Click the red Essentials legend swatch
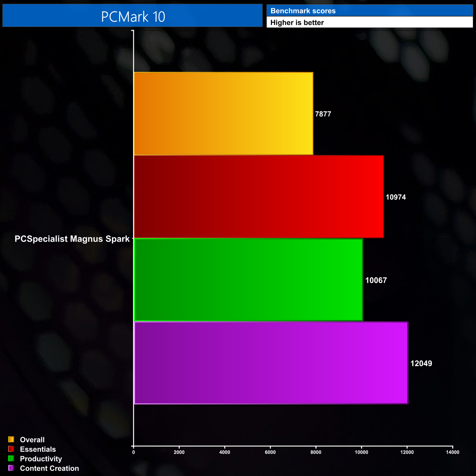The height and width of the screenshot is (476, 476). coord(11,449)
